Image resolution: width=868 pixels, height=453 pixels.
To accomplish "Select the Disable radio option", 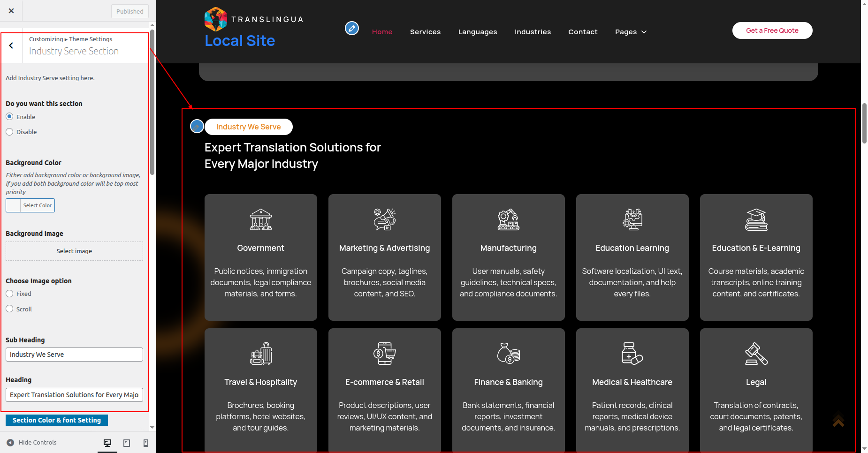I will (x=9, y=132).
